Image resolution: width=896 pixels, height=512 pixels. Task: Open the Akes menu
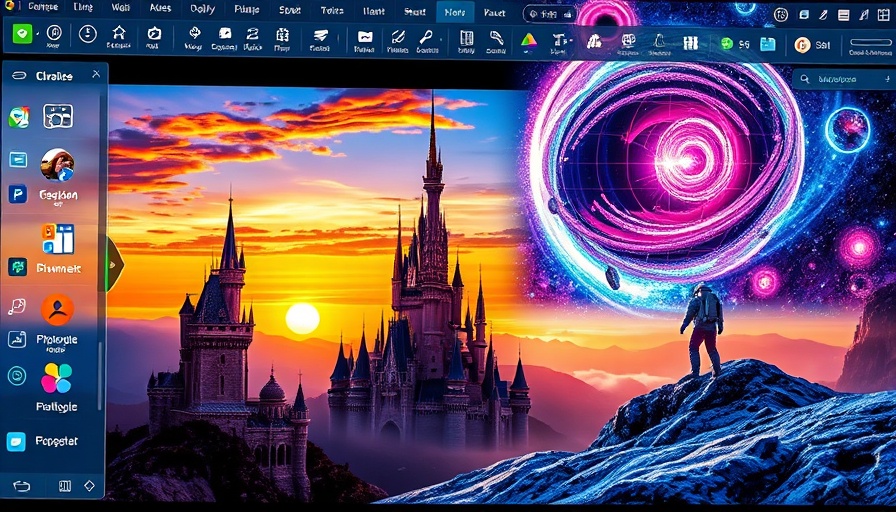(159, 8)
